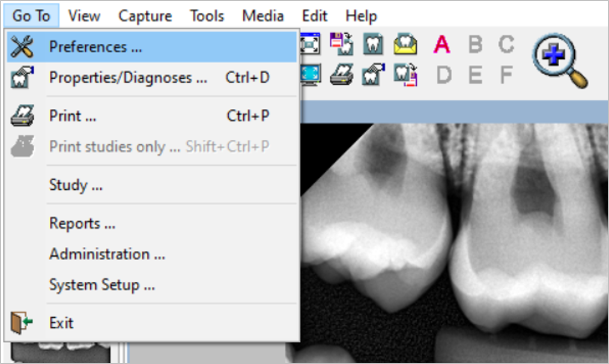Select Properties/Diagnoses menu entry
This screenshot has height=364, width=609.
(128, 77)
